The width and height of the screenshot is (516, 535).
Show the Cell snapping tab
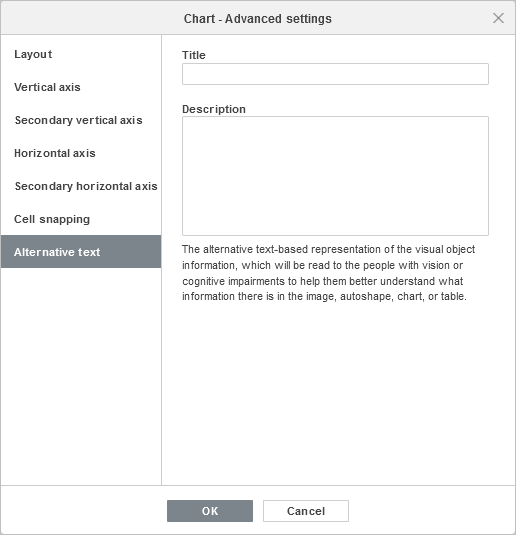(x=81, y=219)
